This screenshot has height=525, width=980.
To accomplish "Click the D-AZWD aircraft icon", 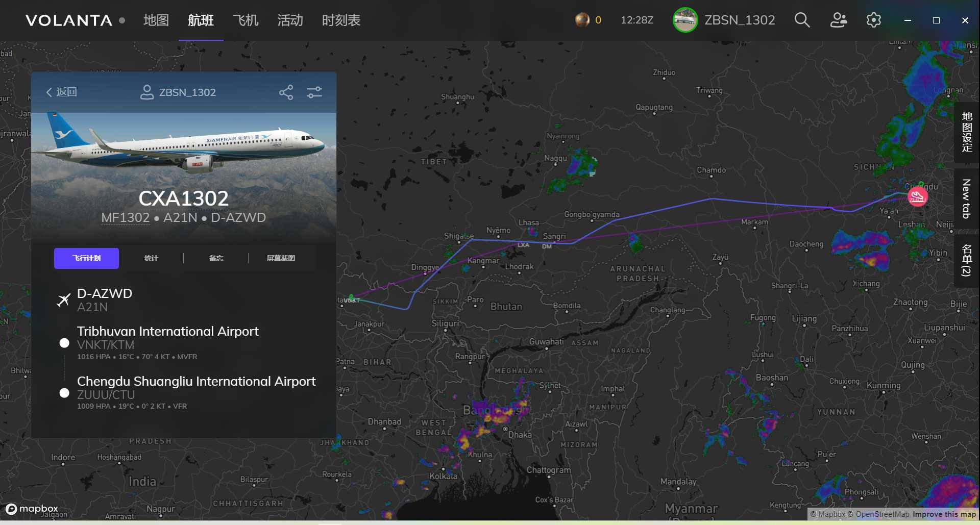I will click(x=64, y=300).
